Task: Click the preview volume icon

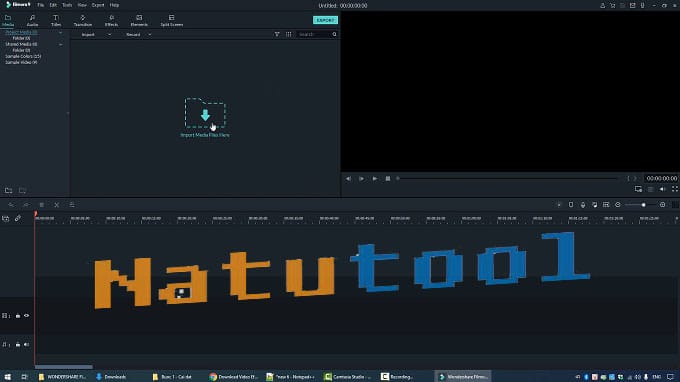Action: coord(663,189)
